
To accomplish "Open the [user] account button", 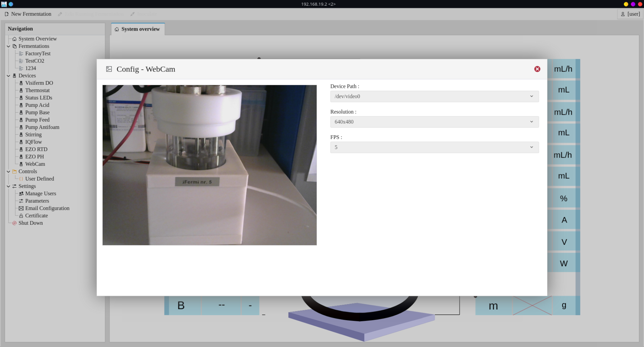I will [x=630, y=14].
